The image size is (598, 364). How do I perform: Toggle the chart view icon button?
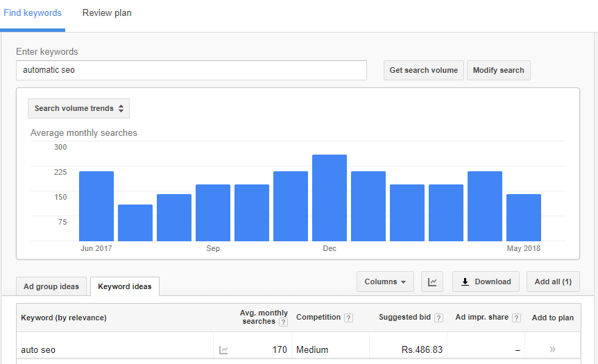[432, 281]
